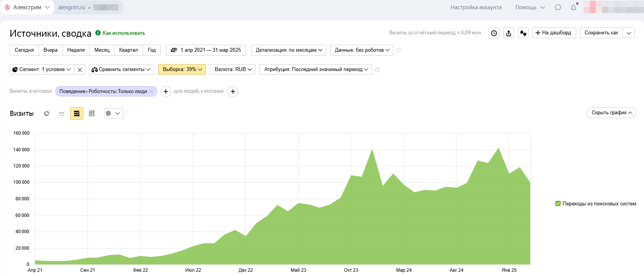Click the "На дашборд" button
This screenshot has width=644, height=276.
(x=554, y=33)
